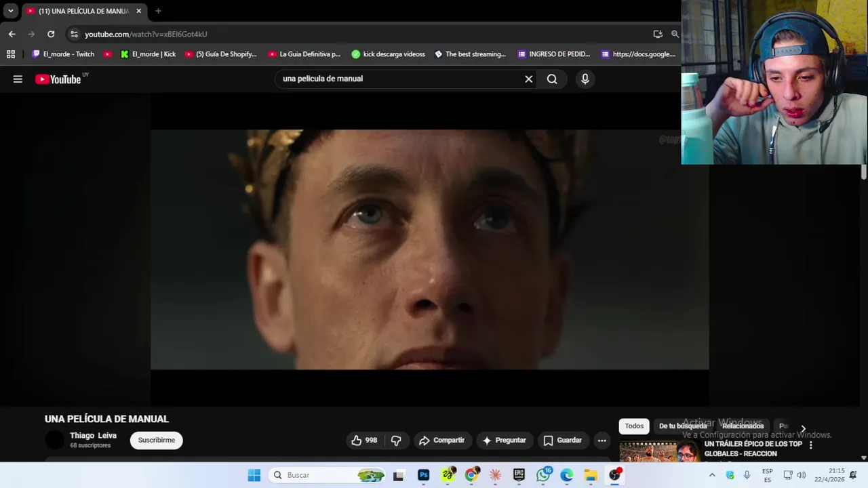Select the UNA PELÍCULA DE MANUAL browser tab
This screenshot has height=488, width=868.
coord(83,11)
